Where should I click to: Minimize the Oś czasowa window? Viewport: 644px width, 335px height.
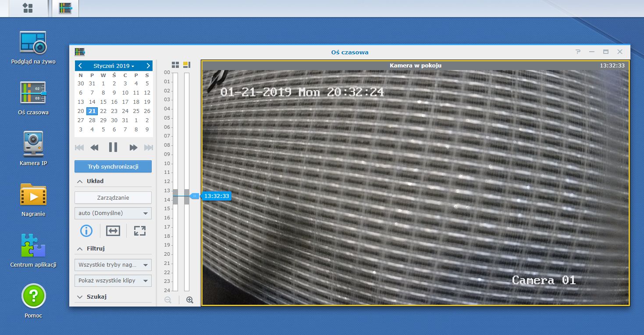click(x=592, y=52)
